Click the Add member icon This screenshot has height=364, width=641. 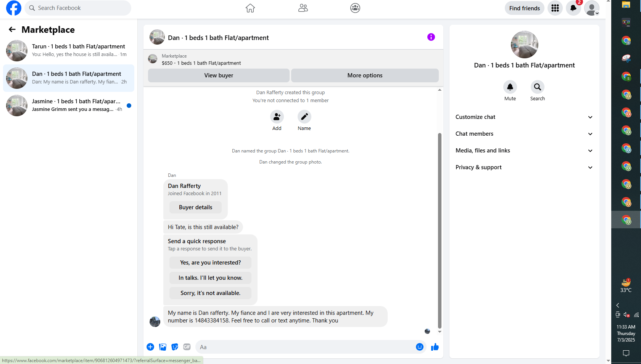tap(277, 117)
